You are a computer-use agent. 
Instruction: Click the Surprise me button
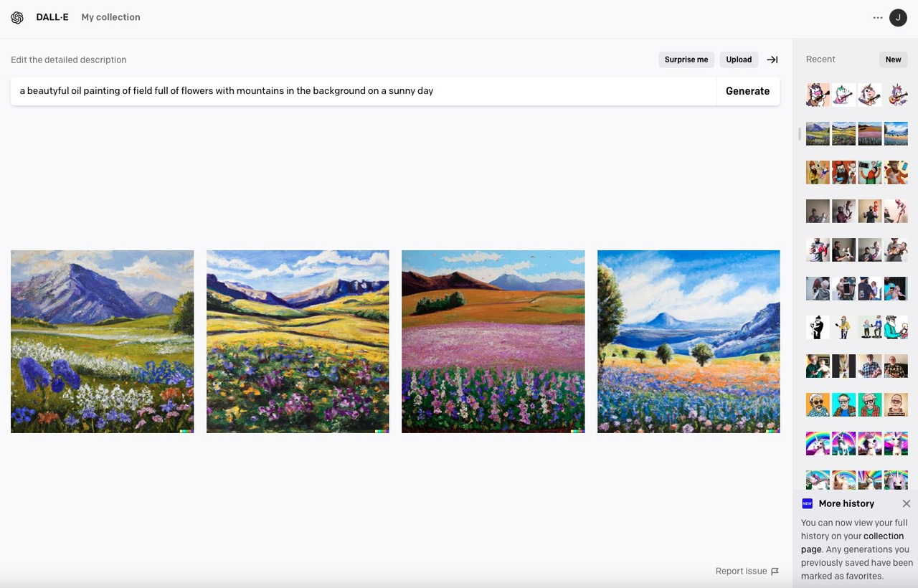coord(686,60)
